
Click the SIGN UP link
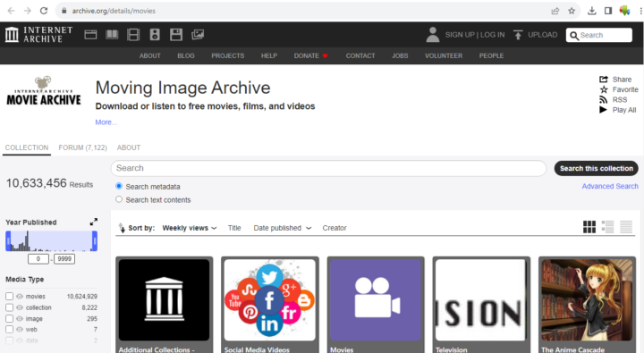tap(460, 35)
